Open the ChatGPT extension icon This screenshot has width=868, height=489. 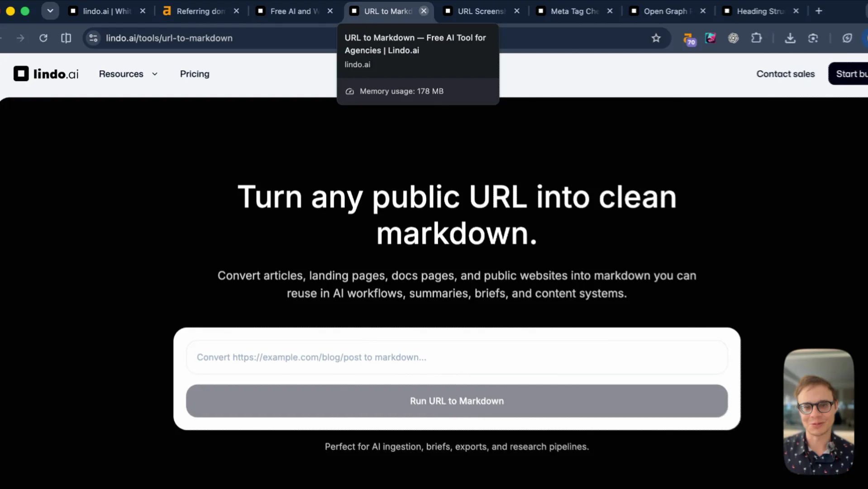tap(734, 38)
